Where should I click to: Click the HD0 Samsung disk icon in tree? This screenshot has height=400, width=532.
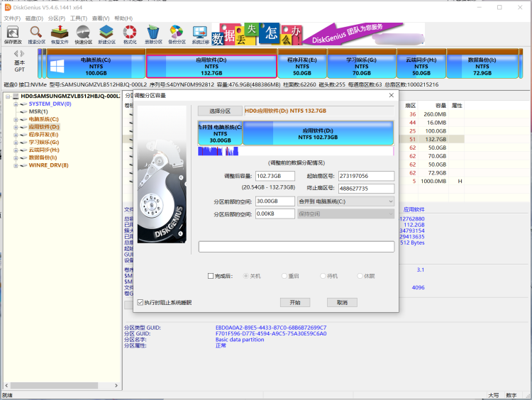pos(16,96)
